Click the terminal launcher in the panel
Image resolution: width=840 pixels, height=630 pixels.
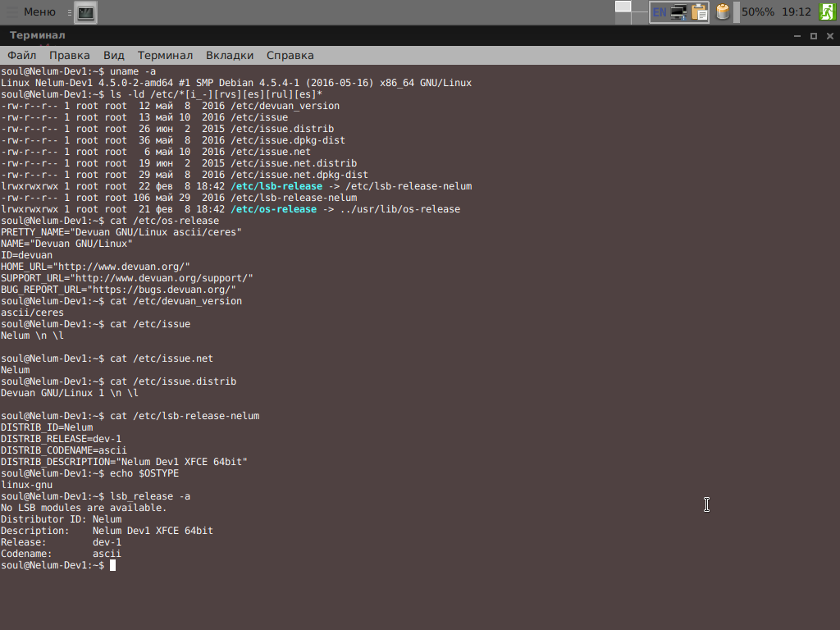coord(85,12)
